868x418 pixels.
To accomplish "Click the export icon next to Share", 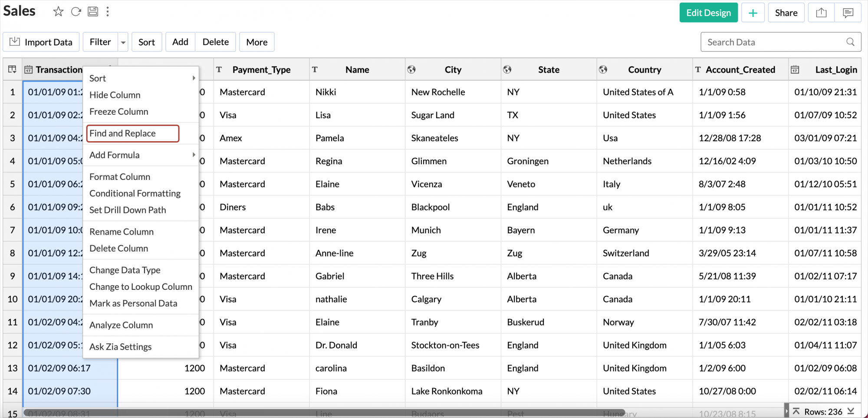I will pos(821,13).
